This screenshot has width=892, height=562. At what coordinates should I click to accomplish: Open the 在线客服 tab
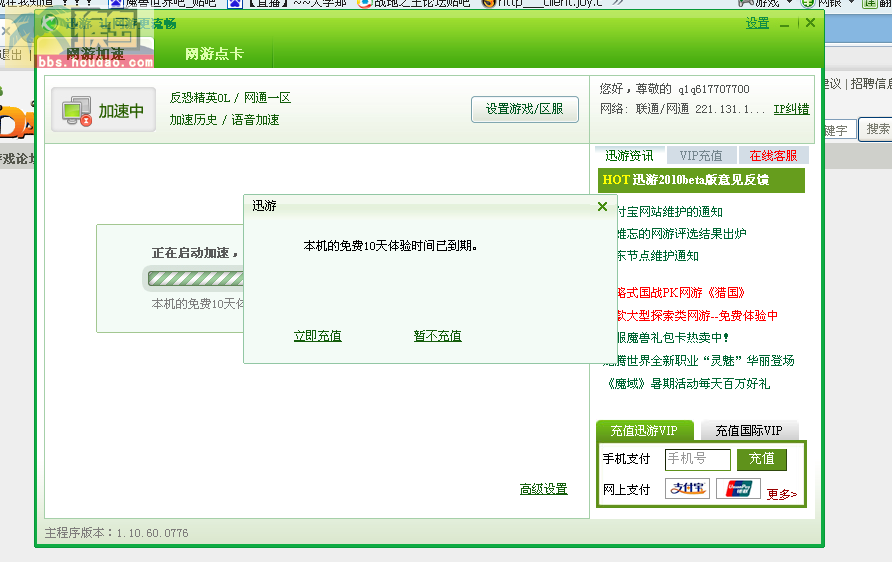click(773, 155)
